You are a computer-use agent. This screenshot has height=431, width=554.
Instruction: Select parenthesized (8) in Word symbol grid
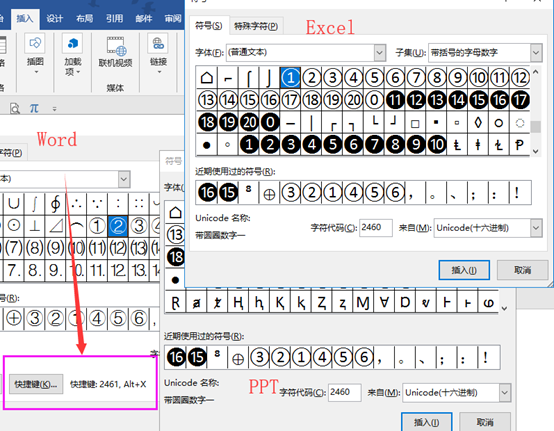tap(34, 248)
